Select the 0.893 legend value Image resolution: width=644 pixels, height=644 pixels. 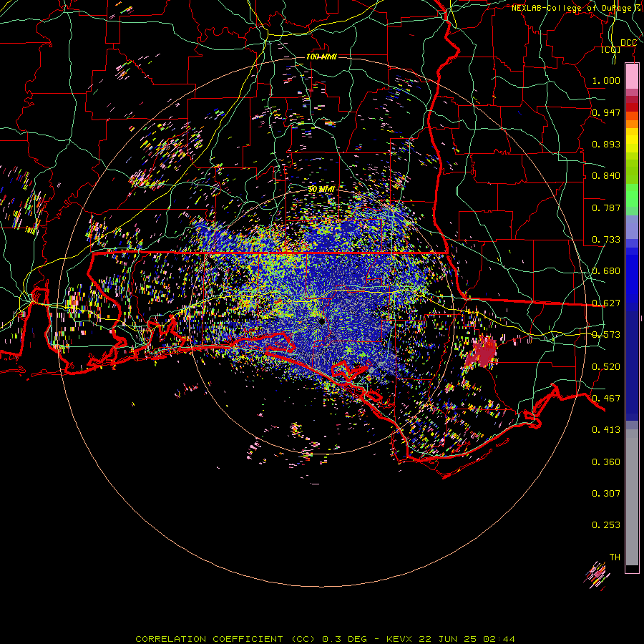(x=606, y=144)
